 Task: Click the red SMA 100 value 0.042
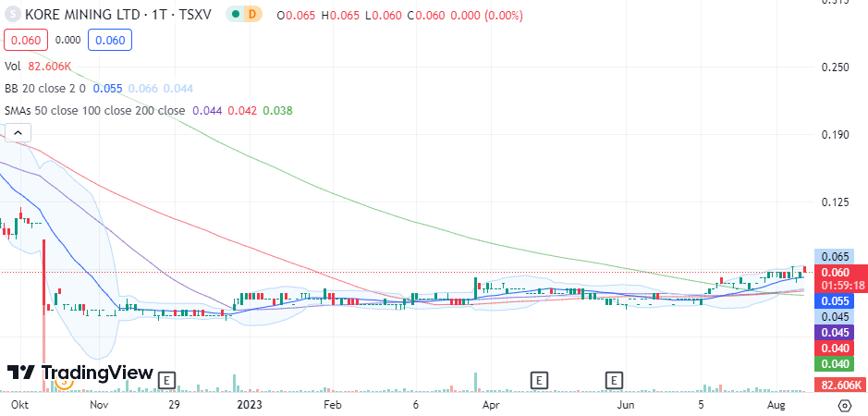[242, 110]
